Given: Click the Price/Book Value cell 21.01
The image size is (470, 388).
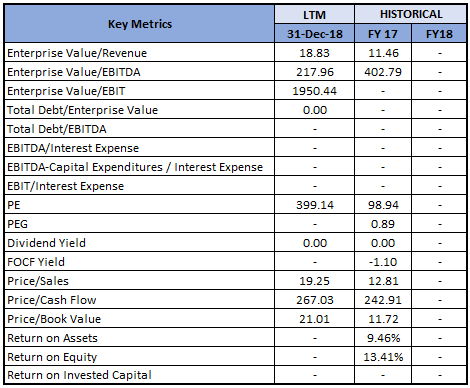Looking at the screenshot, I should [314, 319].
